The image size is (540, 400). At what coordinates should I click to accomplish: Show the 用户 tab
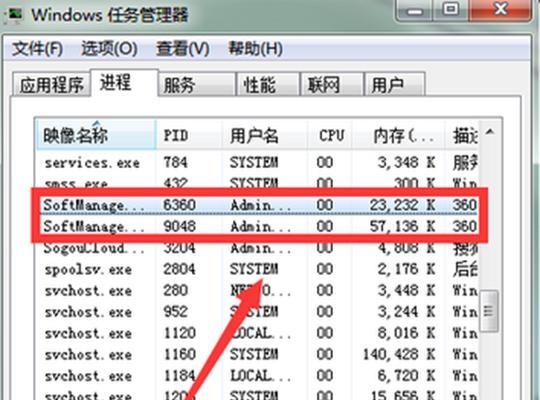pos(395,84)
